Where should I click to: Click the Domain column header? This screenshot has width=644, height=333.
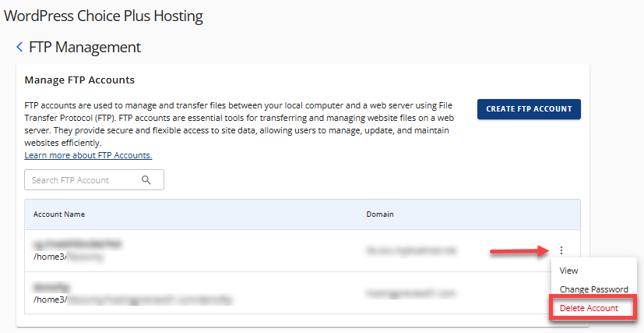click(380, 214)
